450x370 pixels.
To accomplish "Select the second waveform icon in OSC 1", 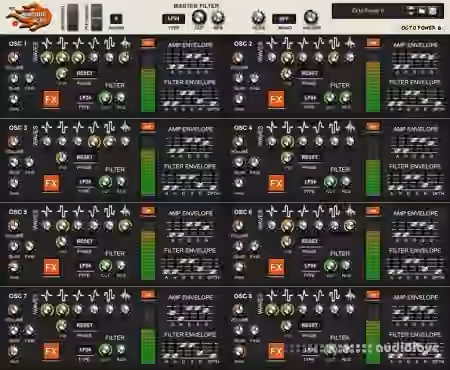I will 62,43.
